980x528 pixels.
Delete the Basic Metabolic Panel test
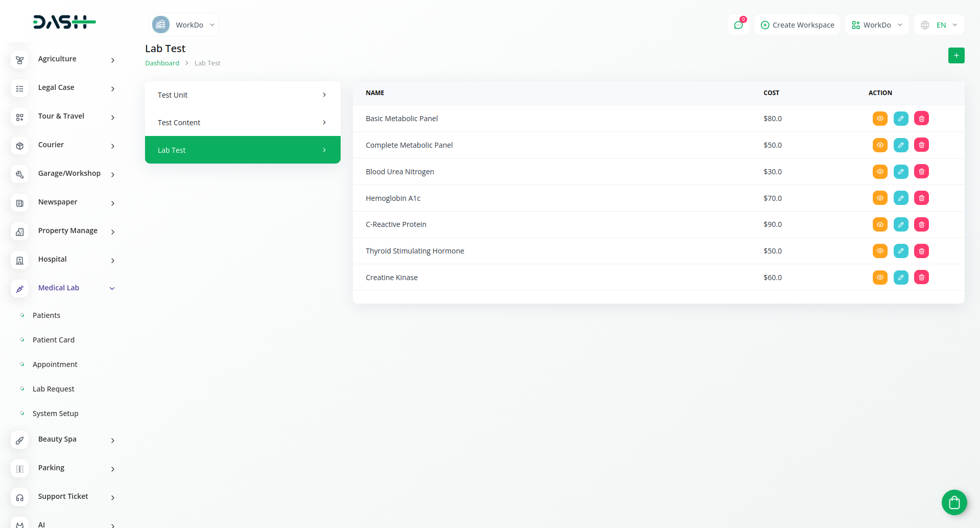click(x=921, y=119)
